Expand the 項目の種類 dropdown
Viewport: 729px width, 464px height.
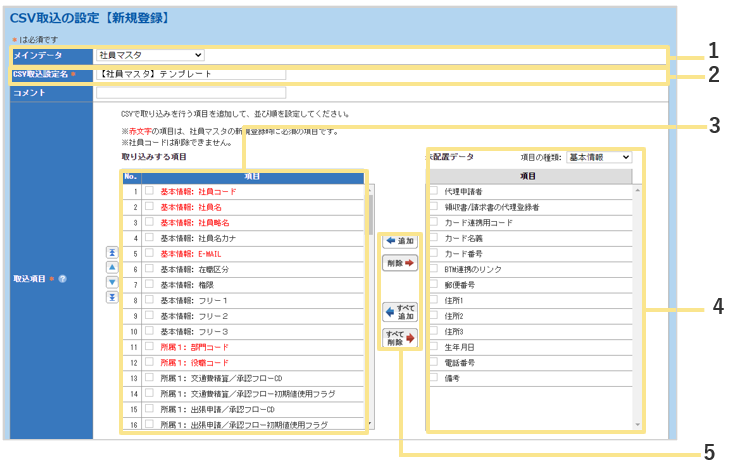598,157
